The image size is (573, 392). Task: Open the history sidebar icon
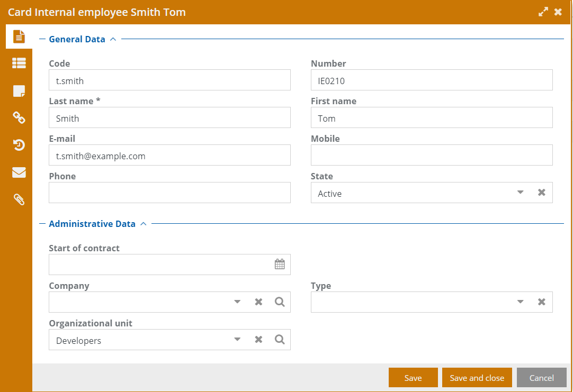(x=19, y=145)
